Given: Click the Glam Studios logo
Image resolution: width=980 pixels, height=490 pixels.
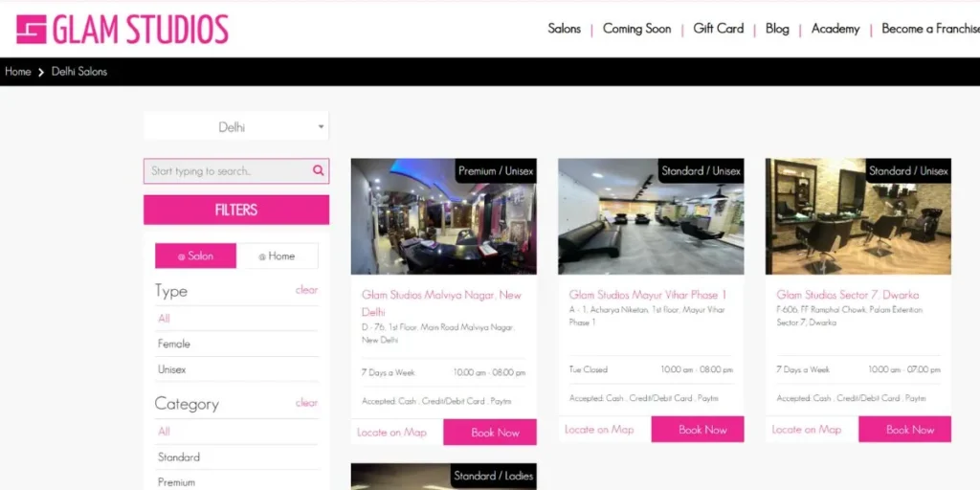Looking at the screenshot, I should click(x=122, y=30).
